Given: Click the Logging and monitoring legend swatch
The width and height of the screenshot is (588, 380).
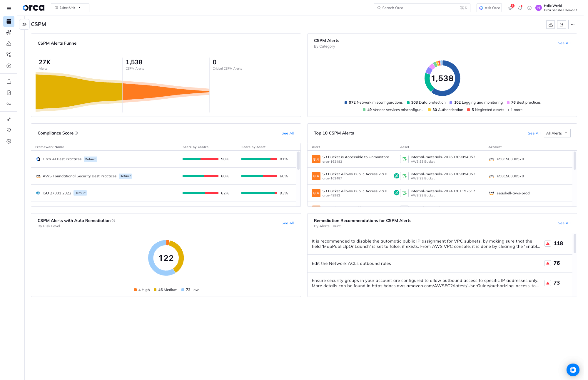Looking at the screenshot, I should [x=451, y=102].
